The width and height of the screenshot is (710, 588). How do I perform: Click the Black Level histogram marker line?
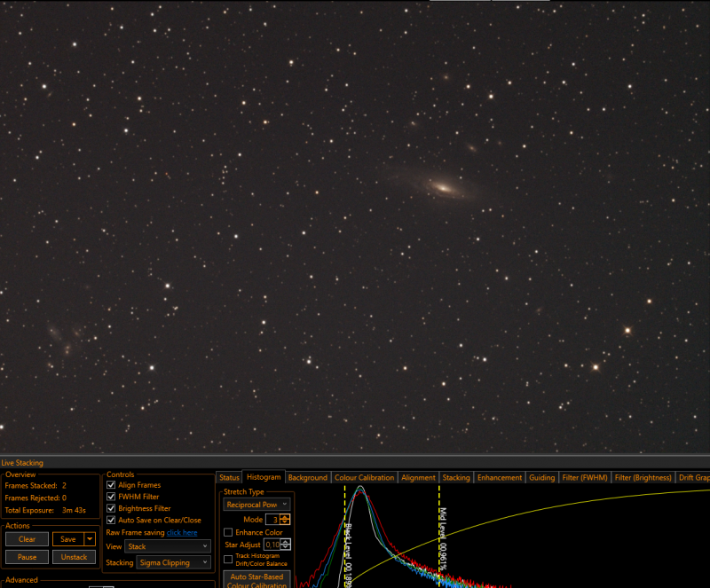[x=344, y=537]
